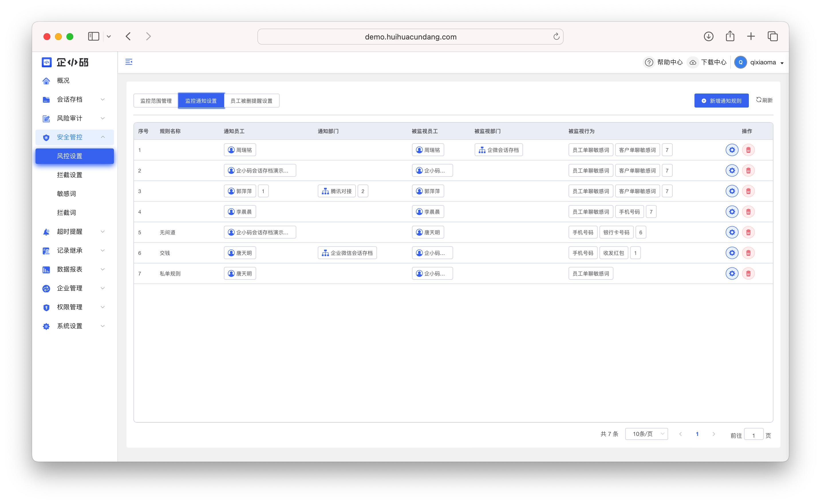This screenshot has width=821, height=504.
Task: Expand 企业管理 menu
Action: click(x=75, y=288)
